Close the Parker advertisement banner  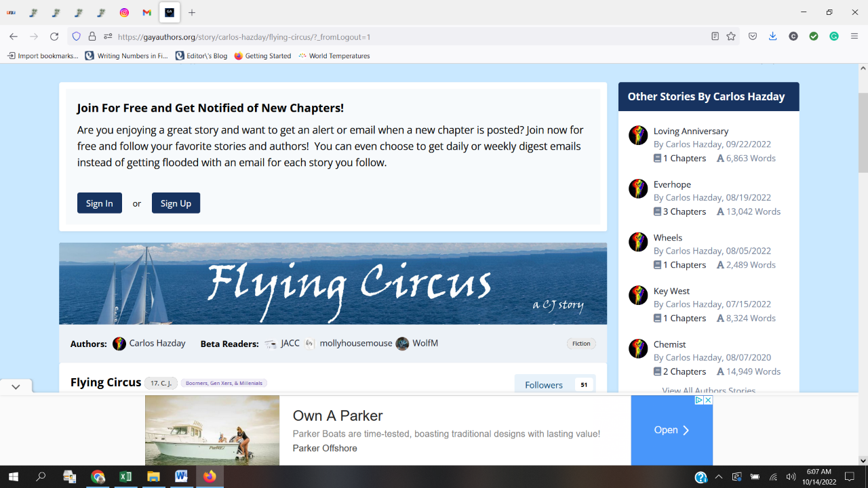(x=708, y=401)
